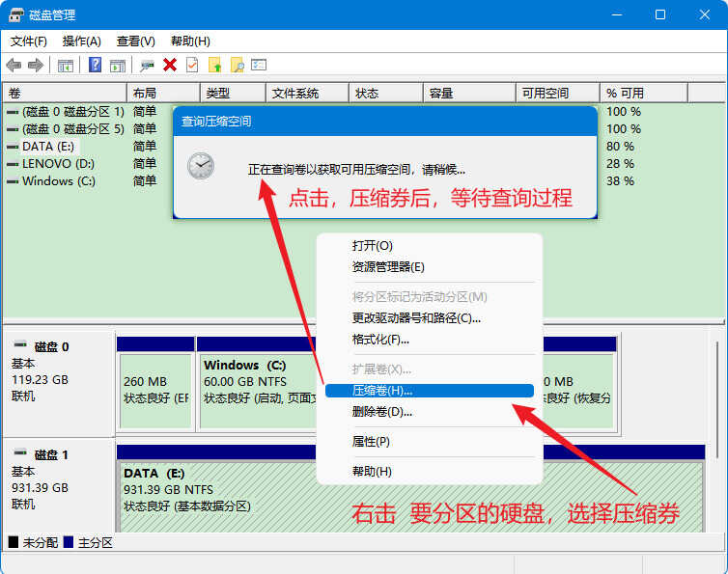Sort by the 容量 column header
728x574 pixels.
470,94
